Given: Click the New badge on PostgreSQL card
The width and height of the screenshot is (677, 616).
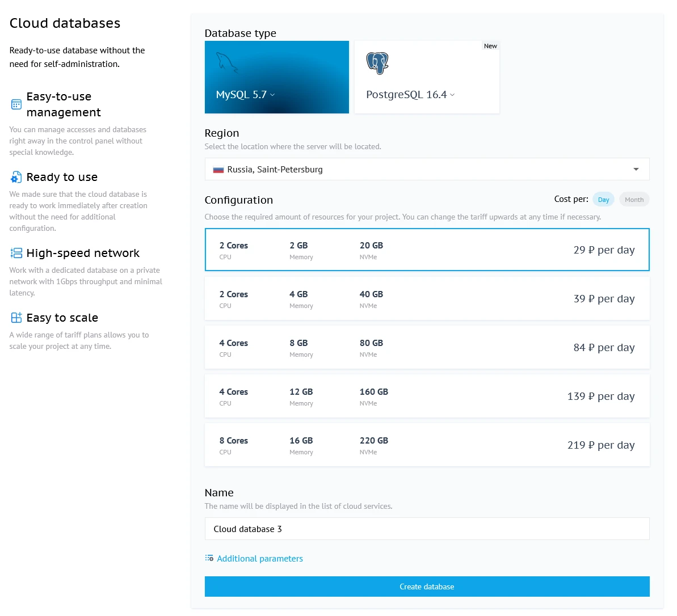Looking at the screenshot, I should pos(490,45).
